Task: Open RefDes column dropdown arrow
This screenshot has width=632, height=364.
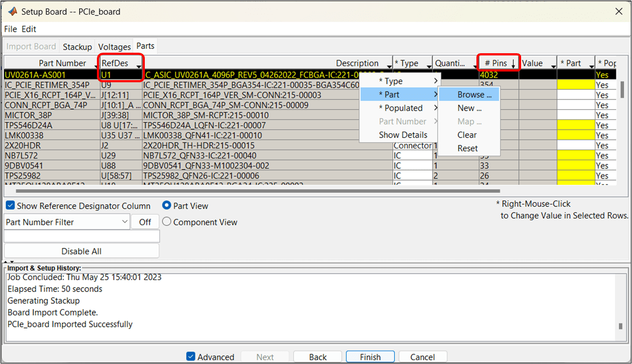Action: (139, 66)
